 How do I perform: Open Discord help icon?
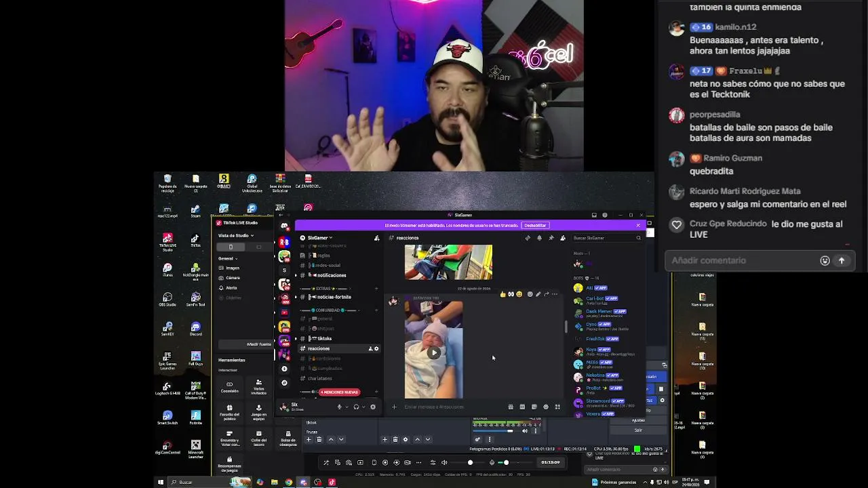click(x=605, y=216)
